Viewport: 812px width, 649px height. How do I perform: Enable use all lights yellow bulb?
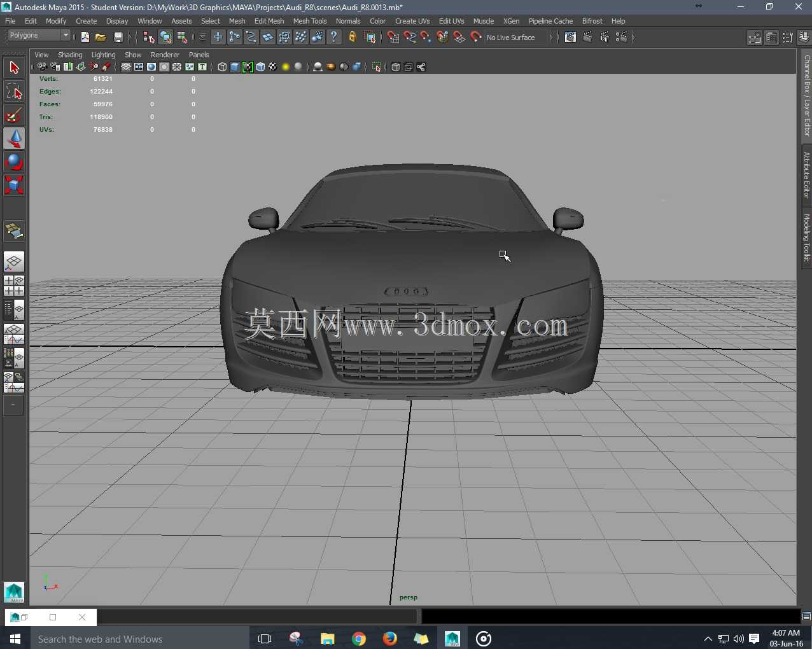tap(286, 67)
